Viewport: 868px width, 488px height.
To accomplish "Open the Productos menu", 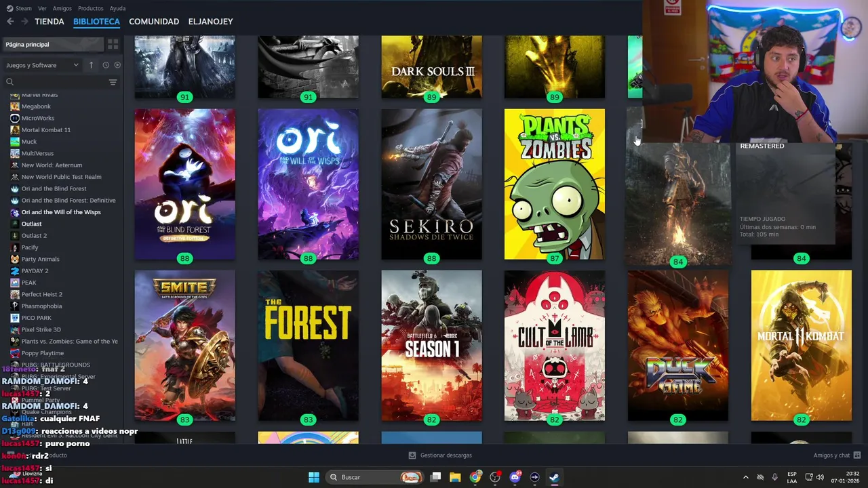I will pos(91,8).
